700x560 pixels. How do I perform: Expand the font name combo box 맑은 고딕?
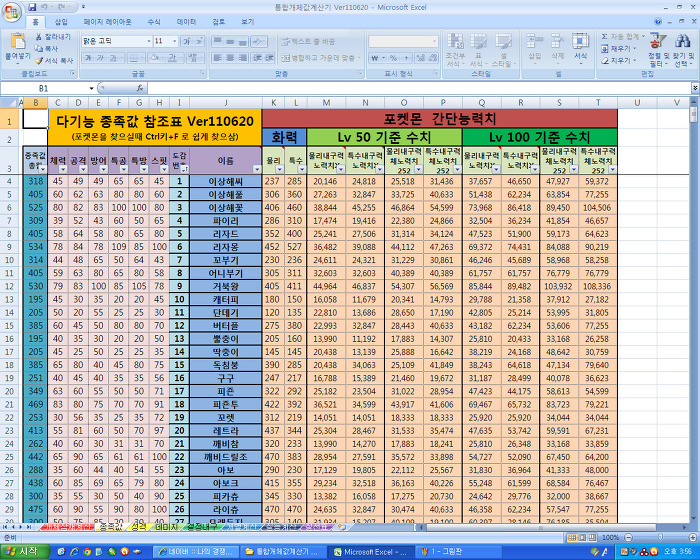pos(147,41)
